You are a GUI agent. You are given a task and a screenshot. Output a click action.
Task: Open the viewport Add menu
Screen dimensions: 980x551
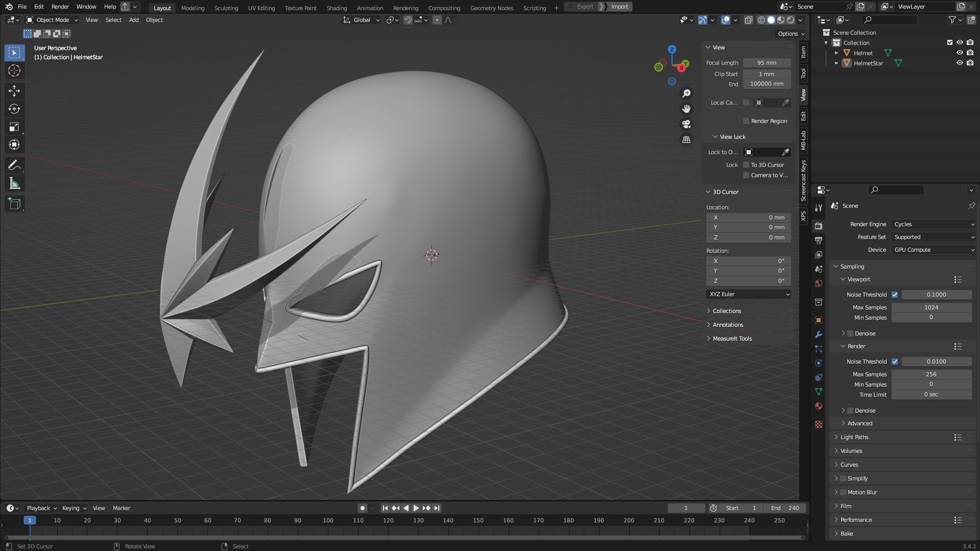(134, 20)
